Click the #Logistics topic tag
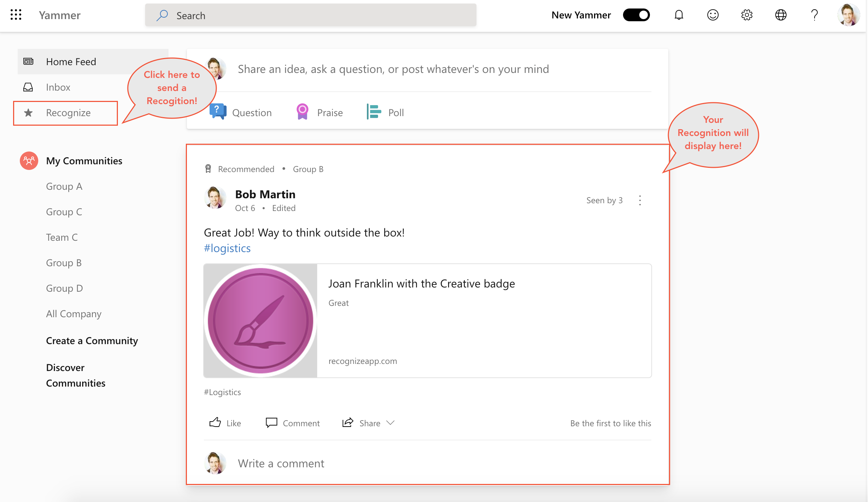 pos(222,392)
